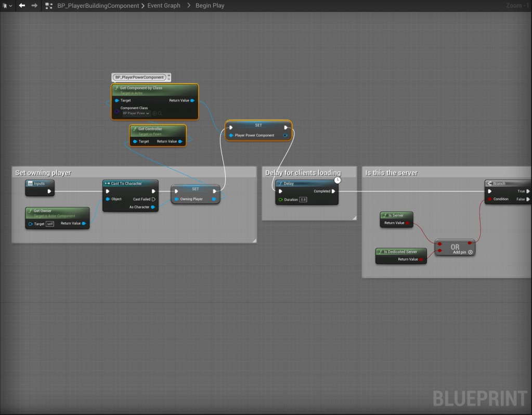Click the Cast Failed exec pin
Image resolution: width=532 pixels, height=415 pixels.
(x=153, y=199)
